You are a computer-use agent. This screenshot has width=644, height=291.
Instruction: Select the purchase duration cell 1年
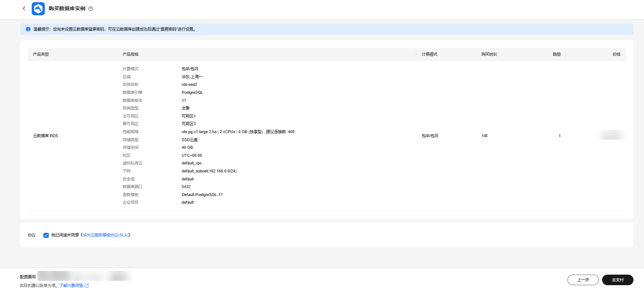(484, 136)
